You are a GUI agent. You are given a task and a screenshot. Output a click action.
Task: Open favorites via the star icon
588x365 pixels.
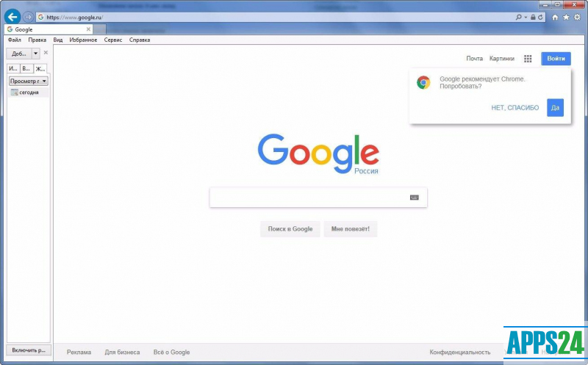point(566,17)
